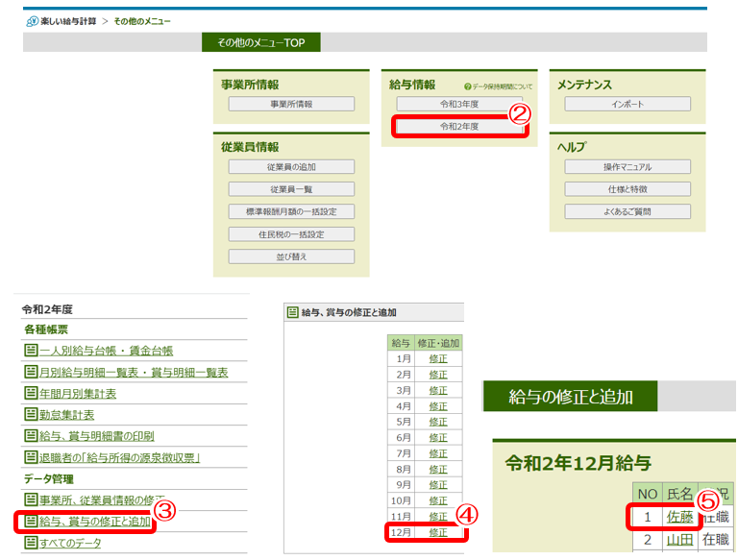
Task: Open 令和2年度 payroll data
Action: [x=458, y=126]
